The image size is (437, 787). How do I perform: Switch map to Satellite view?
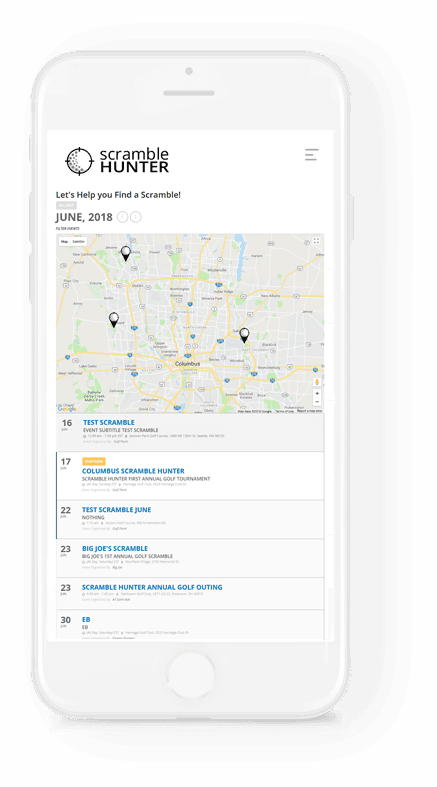tap(79, 241)
